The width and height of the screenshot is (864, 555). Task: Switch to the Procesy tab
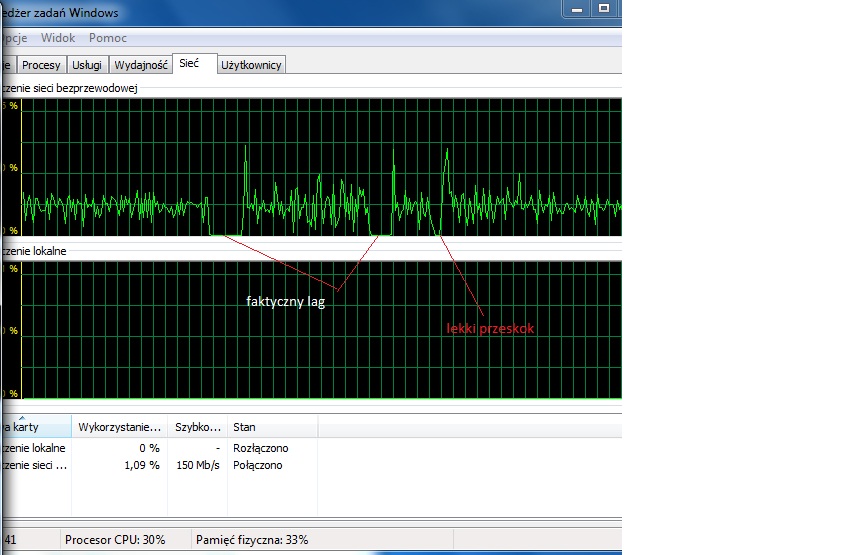coord(41,64)
